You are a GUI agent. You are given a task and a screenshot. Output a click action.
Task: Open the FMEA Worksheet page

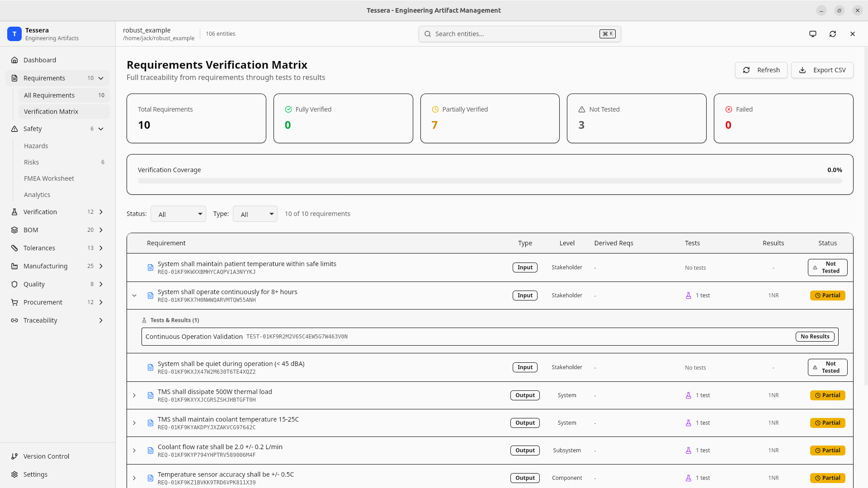click(x=49, y=178)
